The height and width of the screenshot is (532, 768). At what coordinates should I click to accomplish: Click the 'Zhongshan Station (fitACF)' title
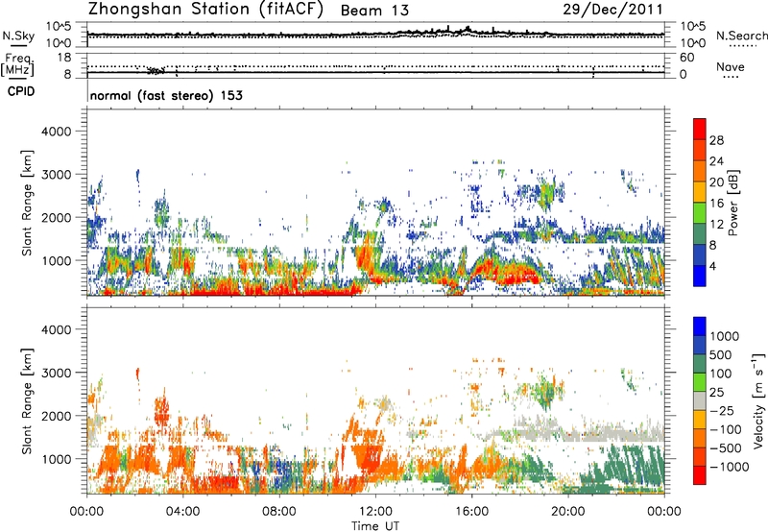click(x=205, y=10)
